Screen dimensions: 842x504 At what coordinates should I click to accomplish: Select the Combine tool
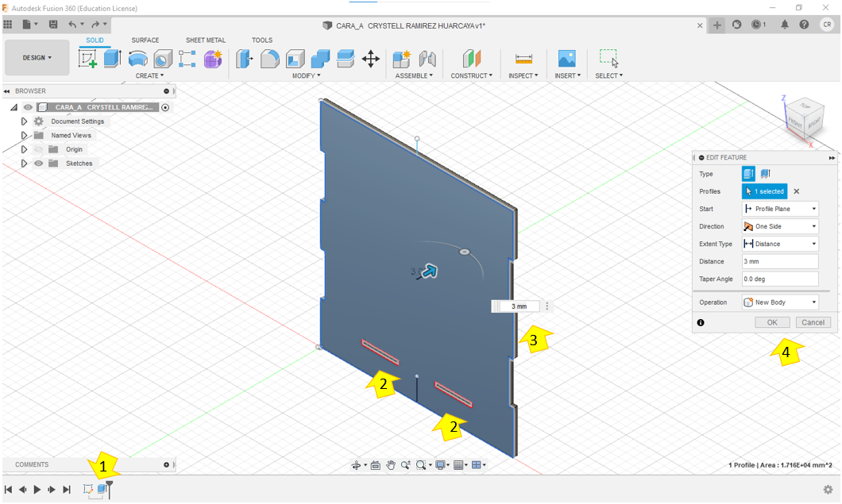(320, 59)
